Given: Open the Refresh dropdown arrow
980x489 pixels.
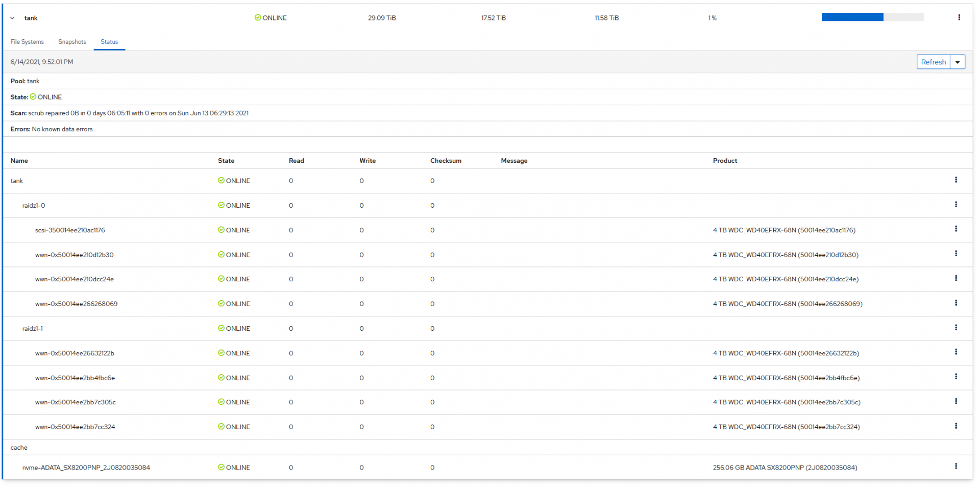Looking at the screenshot, I should click(x=958, y=62).
